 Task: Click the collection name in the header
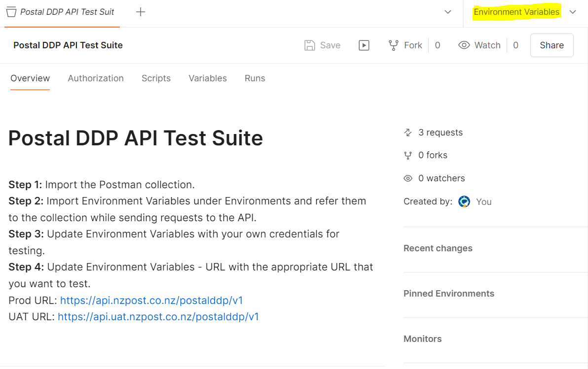pyautogui.click(x=68, y=45)
